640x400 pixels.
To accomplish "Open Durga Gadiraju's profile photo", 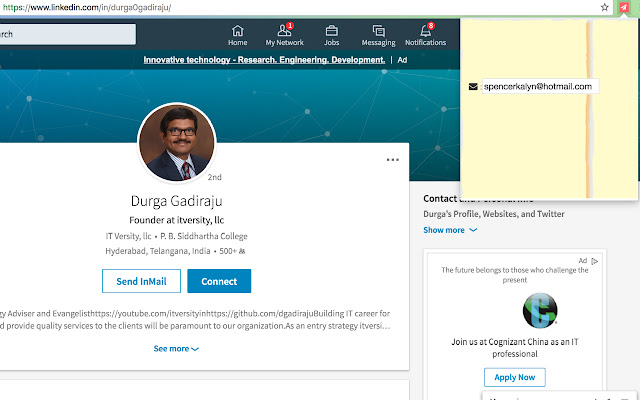I will (x=176, y=144).
